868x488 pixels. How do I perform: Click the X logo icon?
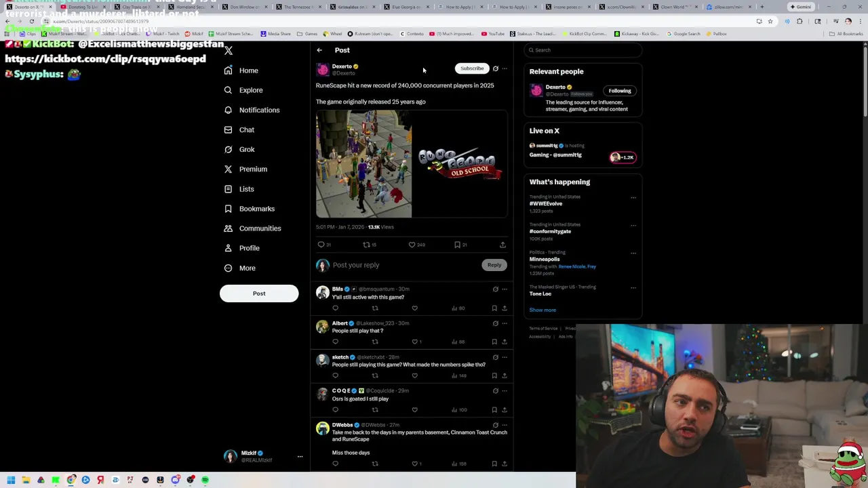[229, 51]
